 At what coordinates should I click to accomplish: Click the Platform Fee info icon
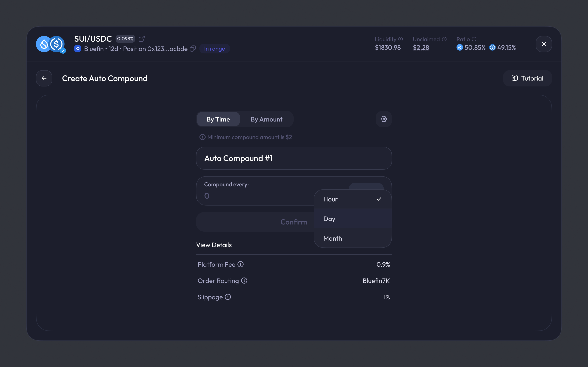pos(241,264)
